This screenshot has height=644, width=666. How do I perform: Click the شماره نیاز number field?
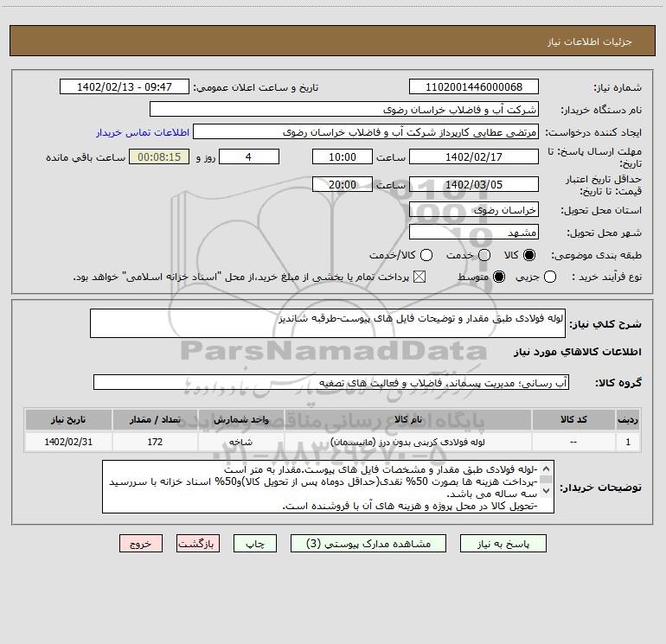(x=474, y=86)
